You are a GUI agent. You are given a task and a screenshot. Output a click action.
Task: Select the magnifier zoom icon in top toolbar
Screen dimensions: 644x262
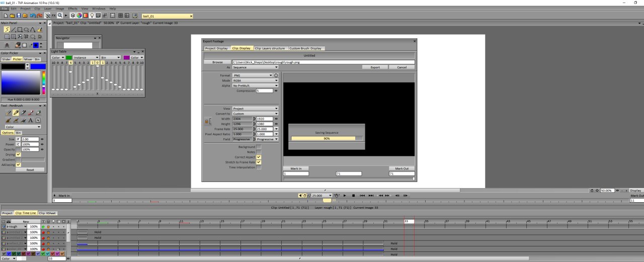pyautogui.click(x=60, y=16)
